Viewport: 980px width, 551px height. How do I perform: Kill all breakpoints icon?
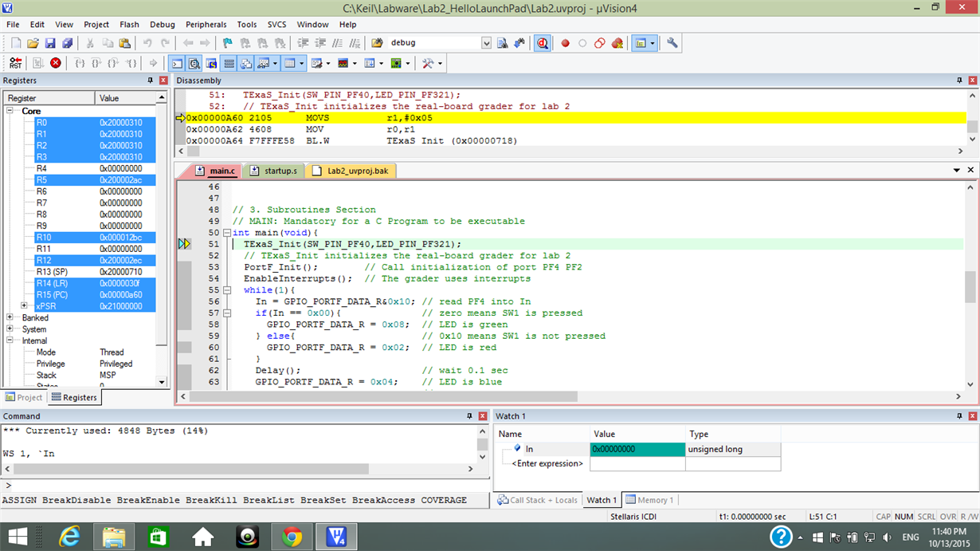[617, 43]
